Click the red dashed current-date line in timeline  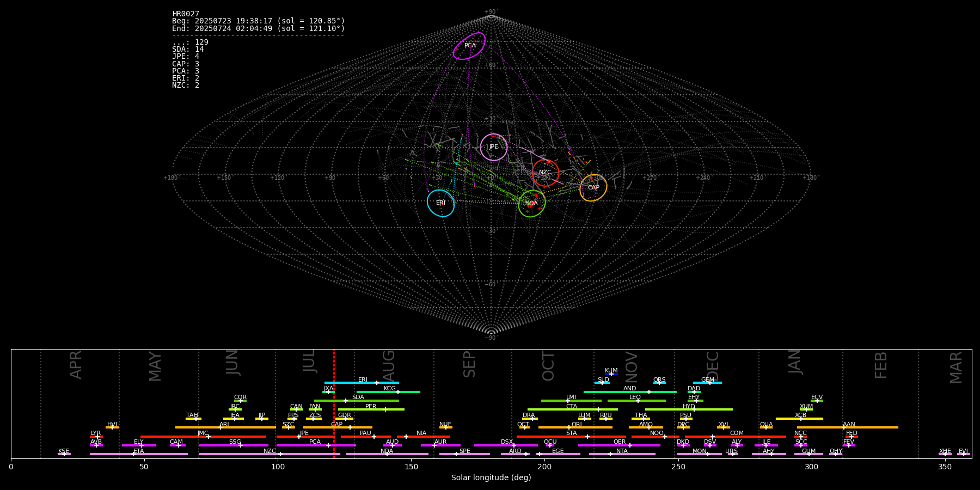click(x=334, y=403)
